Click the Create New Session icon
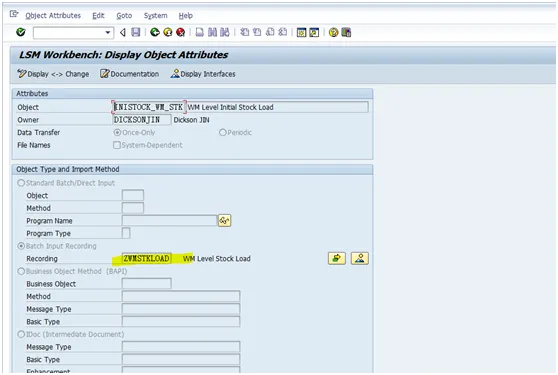 coord(301,32)
